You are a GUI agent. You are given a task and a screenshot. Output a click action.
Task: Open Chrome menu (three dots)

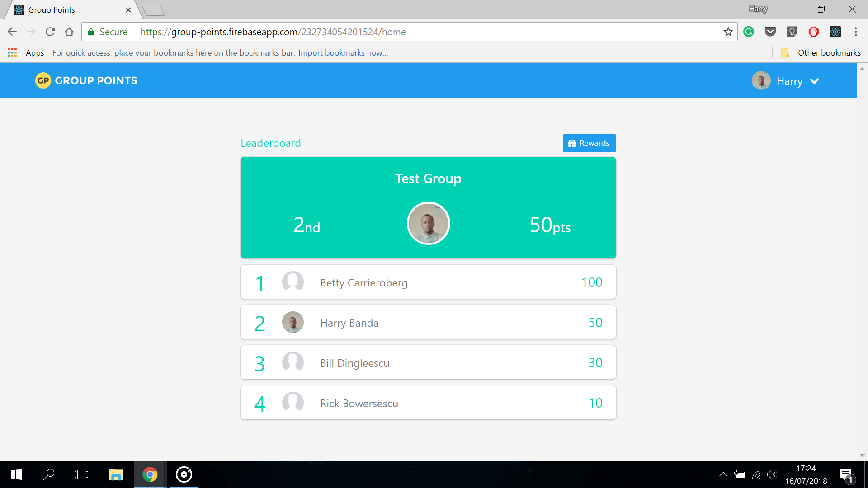[855, 32]
